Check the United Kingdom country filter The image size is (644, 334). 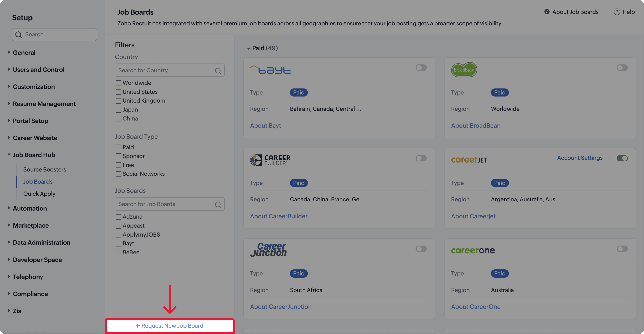tap(118, 101)
